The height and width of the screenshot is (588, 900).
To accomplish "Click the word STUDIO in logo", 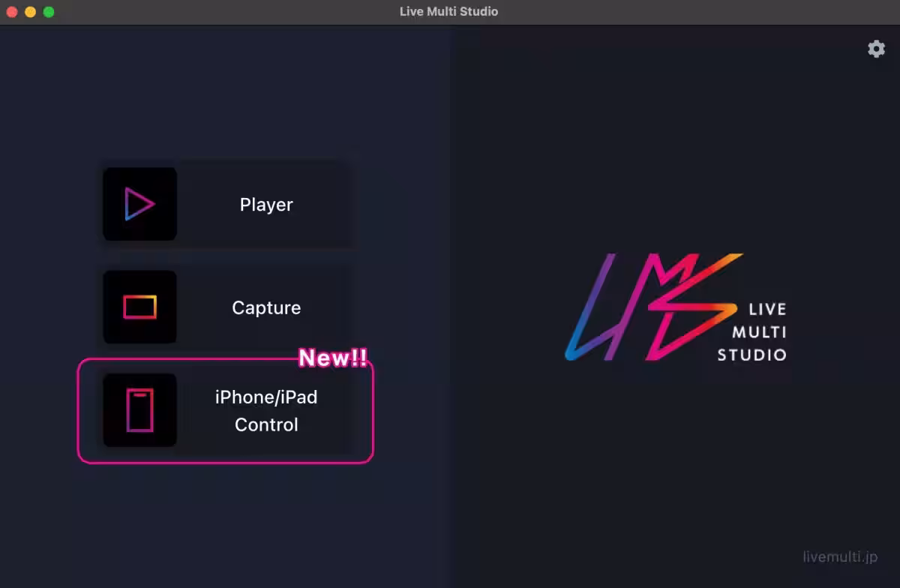I will pyautogui.click(x=751, y=355).
